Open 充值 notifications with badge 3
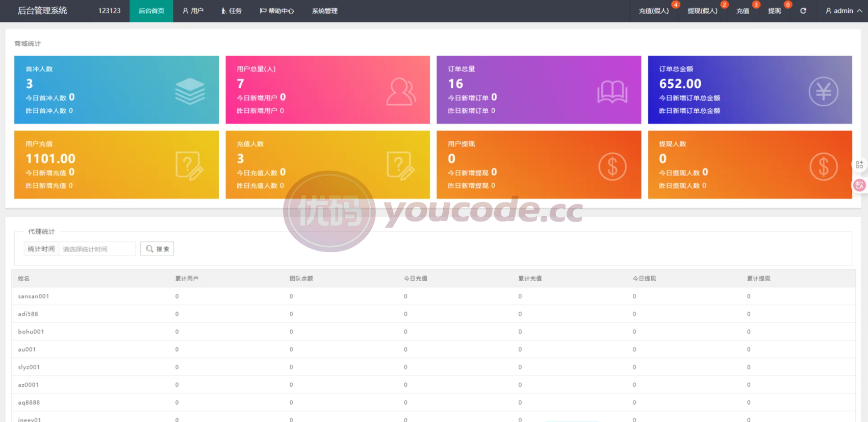 coord(743,11)
